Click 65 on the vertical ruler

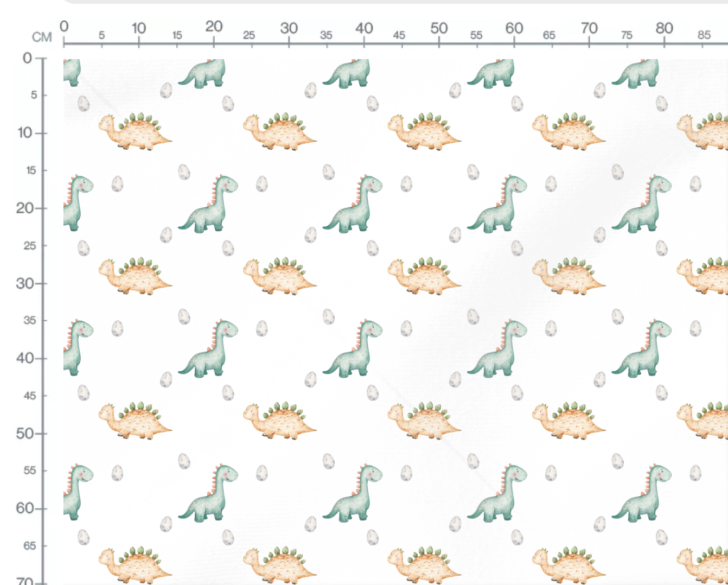(30, 546)
